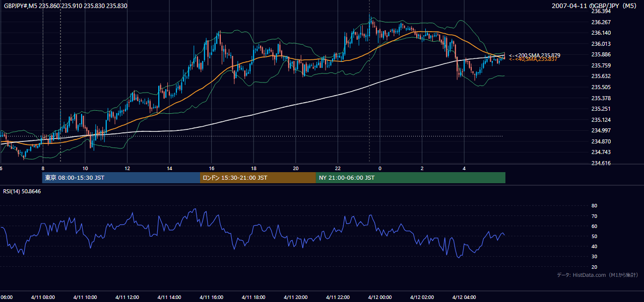Screen dimensions: 644x302
Task: Click the London 15:30-21:00 JST session bar
Action: click(258, 178)
